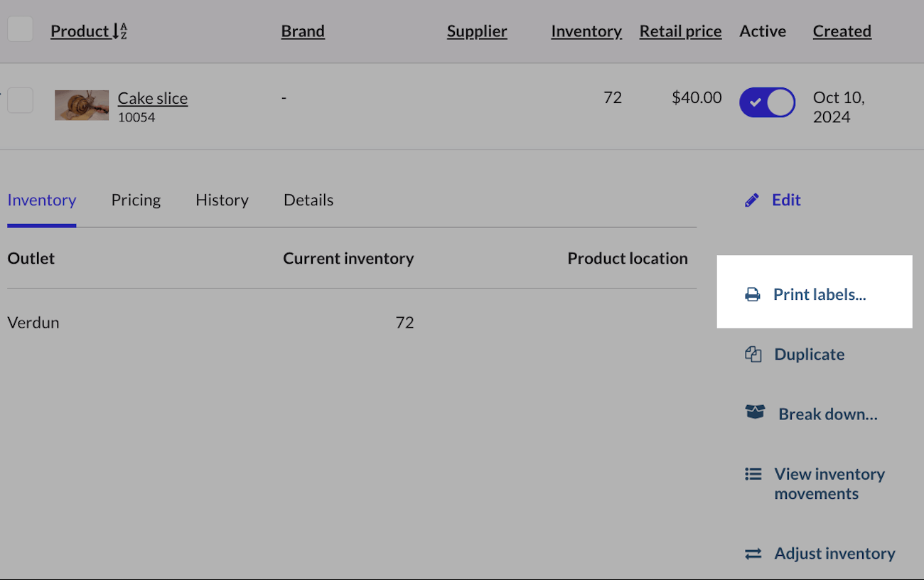Viewport: 924px width, 580px height.
Task: Open the History tab
Action: click(222, 200)
